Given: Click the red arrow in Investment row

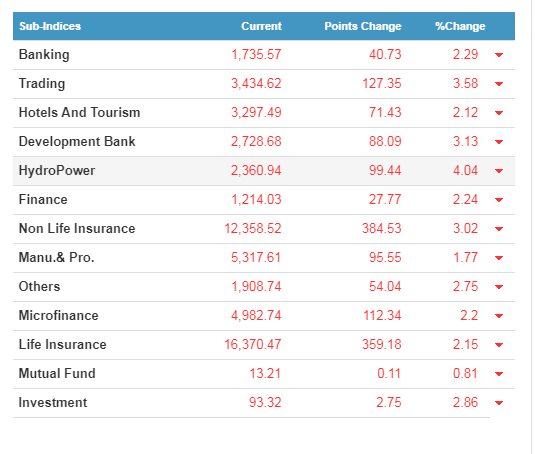Looking at the screenshot, I should point(499,402).
